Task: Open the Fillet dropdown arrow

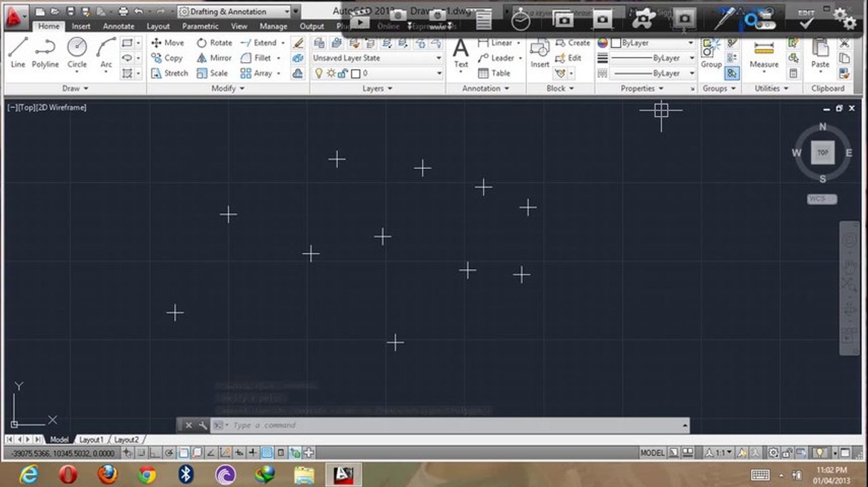Action: point(278,58)
